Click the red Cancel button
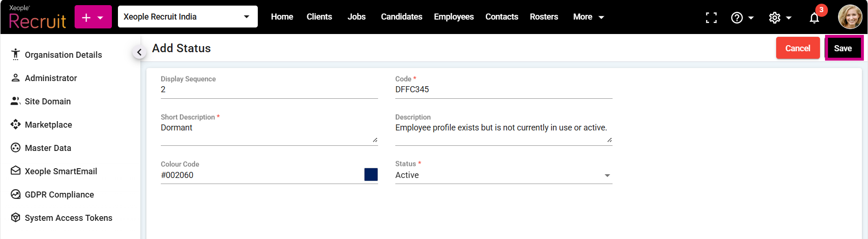 [x=797, y=48]
